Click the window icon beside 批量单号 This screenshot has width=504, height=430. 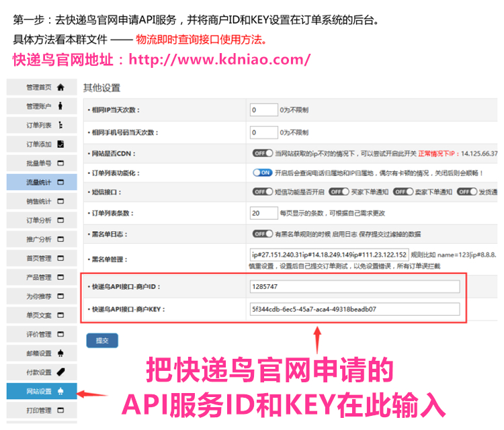(x=60, y=163)
